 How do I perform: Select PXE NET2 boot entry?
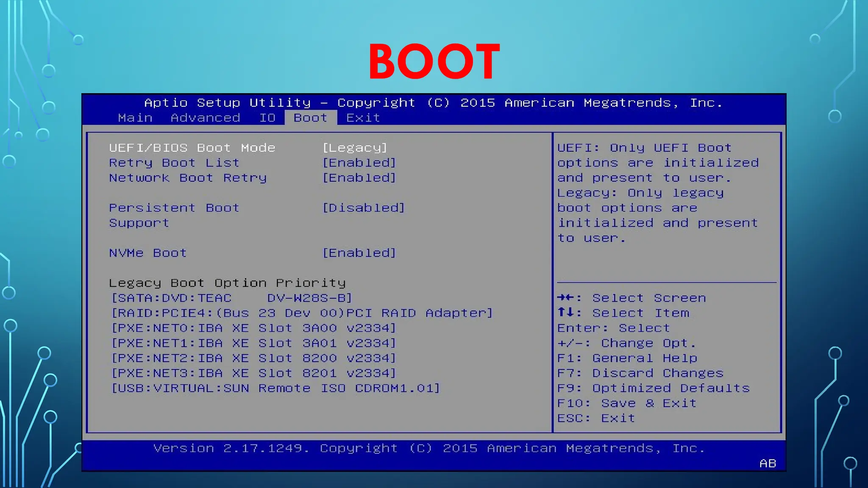point(253,358)
